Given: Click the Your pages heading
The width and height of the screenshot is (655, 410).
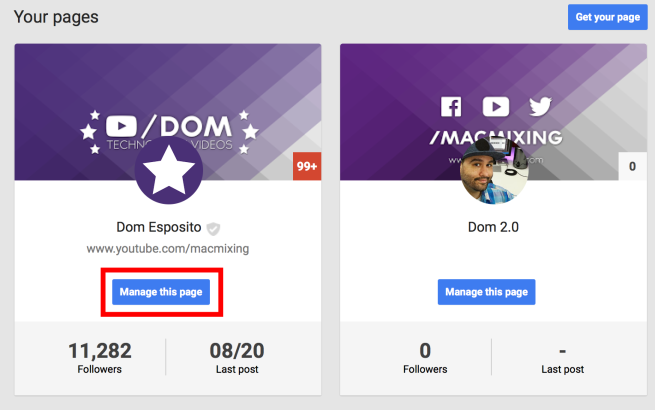Looking at the screenshot, I should 55,17.
